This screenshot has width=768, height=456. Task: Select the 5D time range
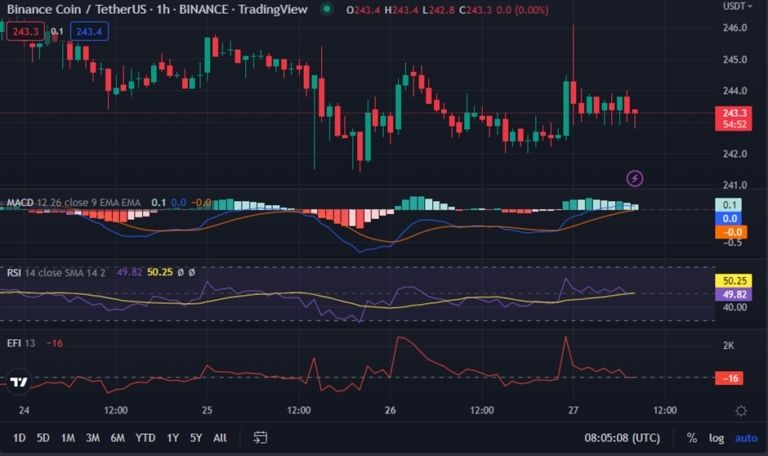pyautogui.click(x=43, y=438)
